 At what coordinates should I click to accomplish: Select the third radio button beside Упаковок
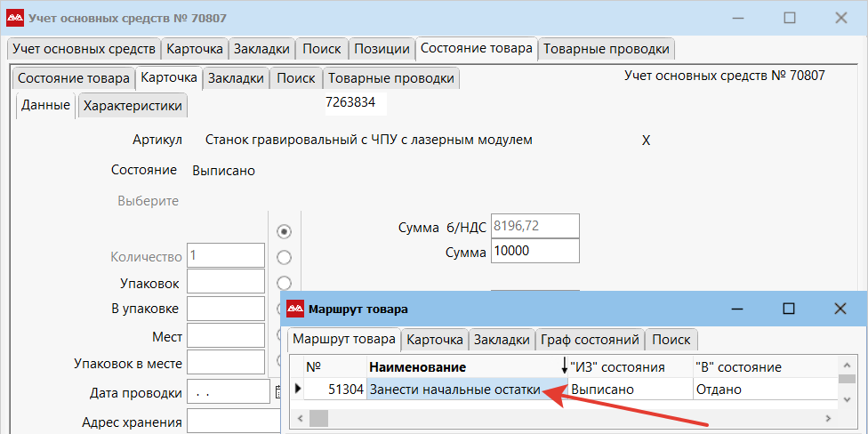[x=284, y=283]
